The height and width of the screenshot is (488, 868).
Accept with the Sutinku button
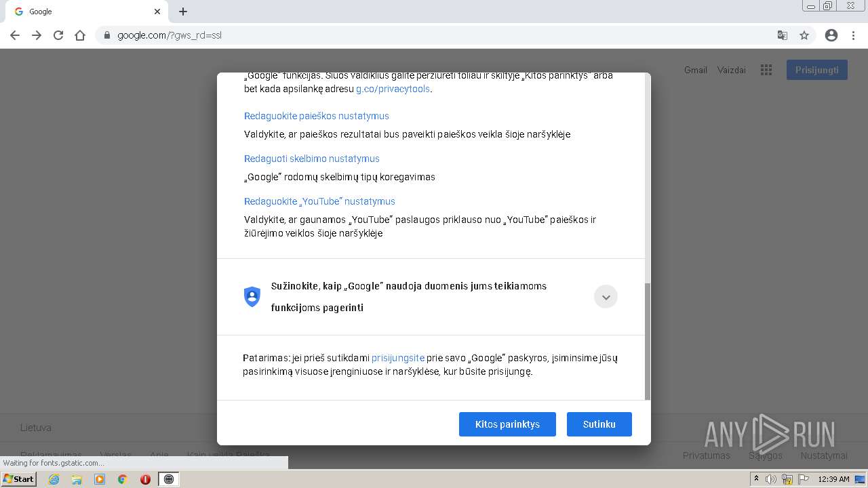click(599, 424)
